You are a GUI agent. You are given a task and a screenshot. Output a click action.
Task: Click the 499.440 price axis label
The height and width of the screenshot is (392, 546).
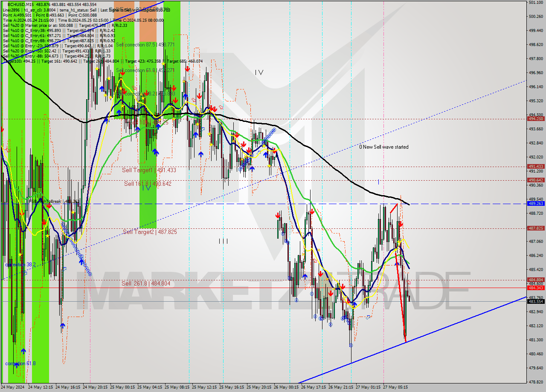535,30
